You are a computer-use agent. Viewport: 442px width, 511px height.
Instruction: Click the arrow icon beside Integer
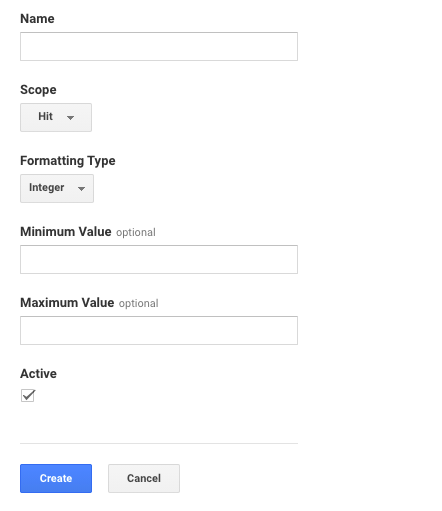(81, 189)
